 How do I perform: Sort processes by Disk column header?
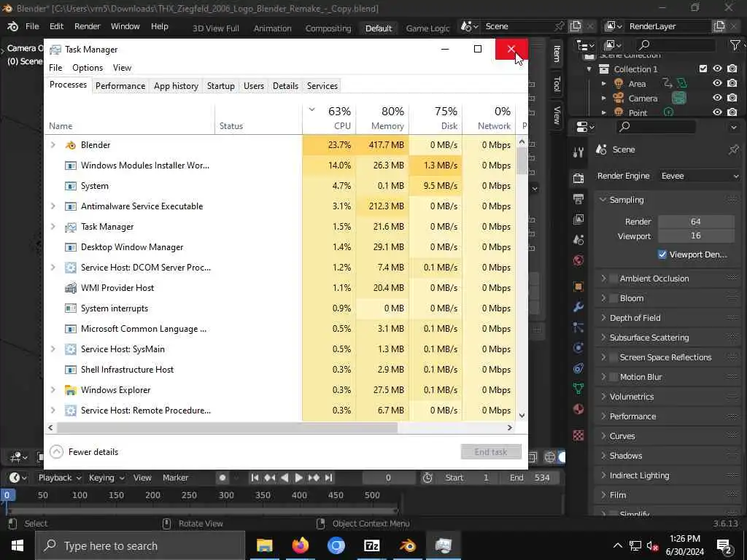tap(436, 119)
